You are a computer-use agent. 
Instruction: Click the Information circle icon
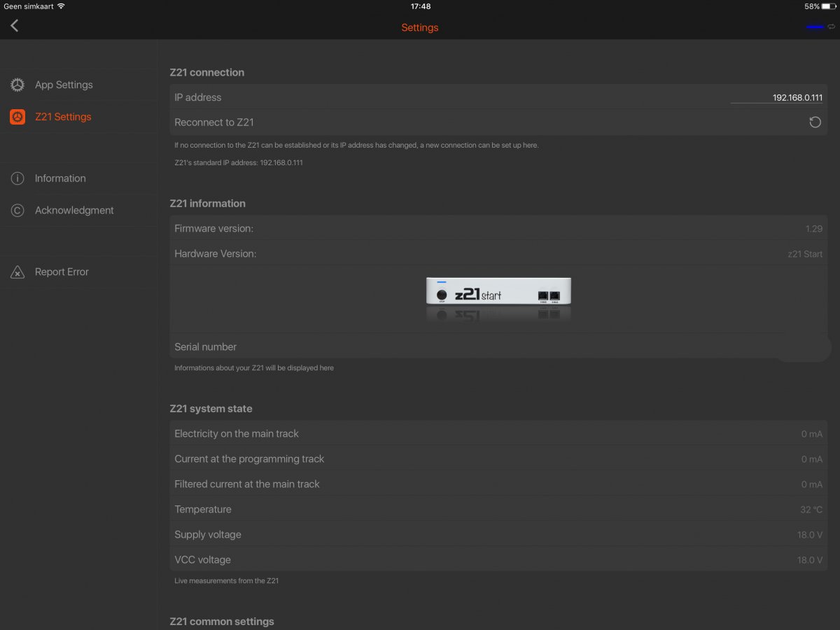(17, 178)
